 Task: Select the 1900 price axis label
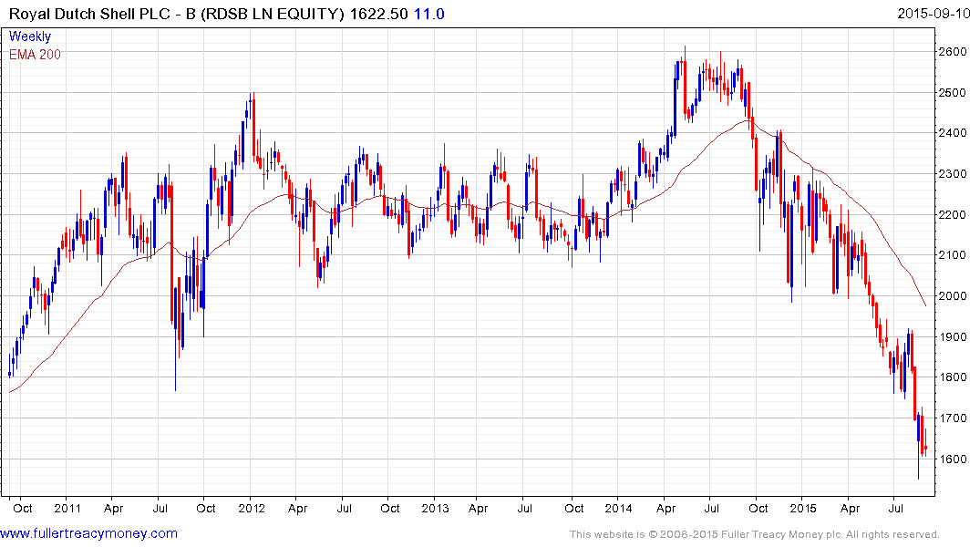pyautogui.click(x=953, y=337)
